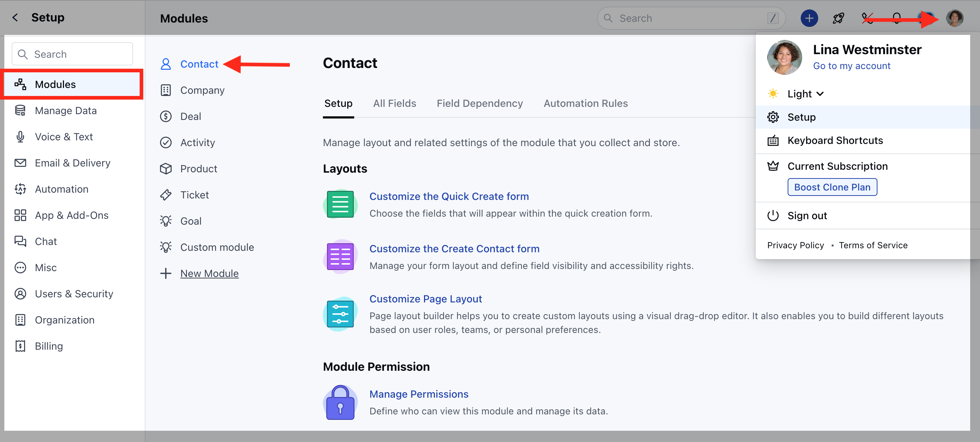
Task: Click the Sign out power icon
Action: pos(773,216)
